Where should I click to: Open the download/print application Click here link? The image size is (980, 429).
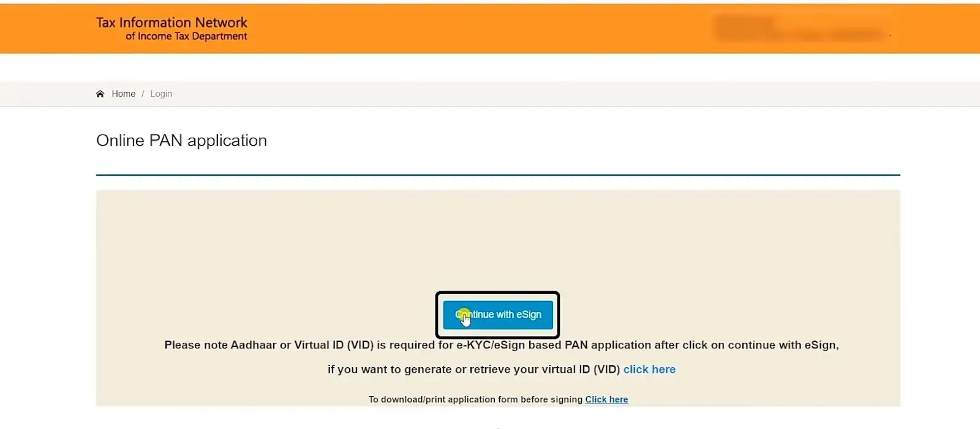tap(606, 400)
